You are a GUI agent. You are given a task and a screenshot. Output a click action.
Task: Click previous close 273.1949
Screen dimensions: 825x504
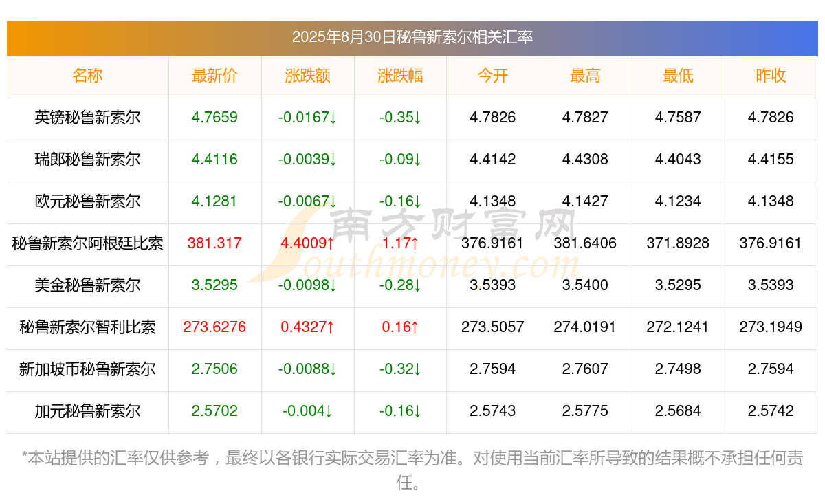click(771, 327)
